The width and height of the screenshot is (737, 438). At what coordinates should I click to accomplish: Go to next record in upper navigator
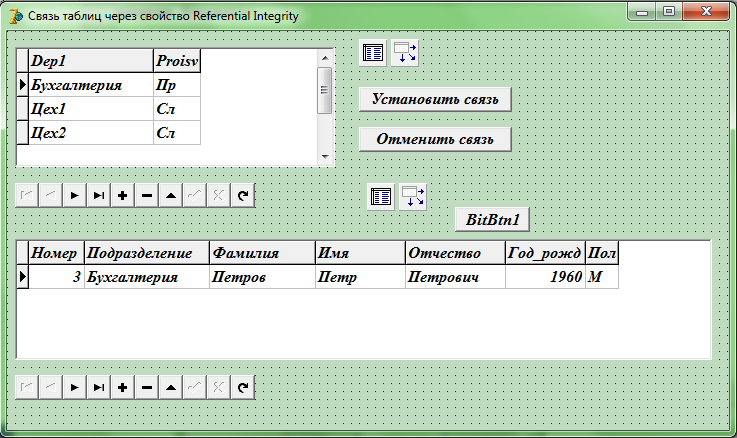[x=75, y=196]
